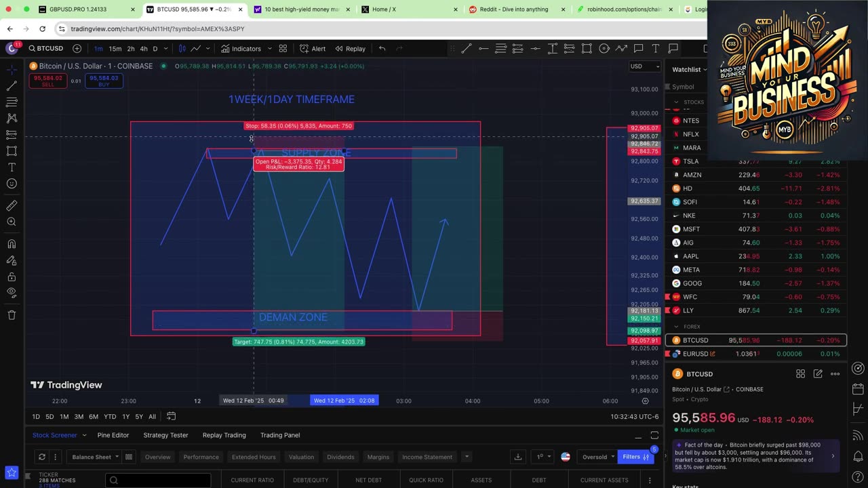Open the emoji icons tool
The height and width of the screenshot is (488, 868).
(12, 184)
